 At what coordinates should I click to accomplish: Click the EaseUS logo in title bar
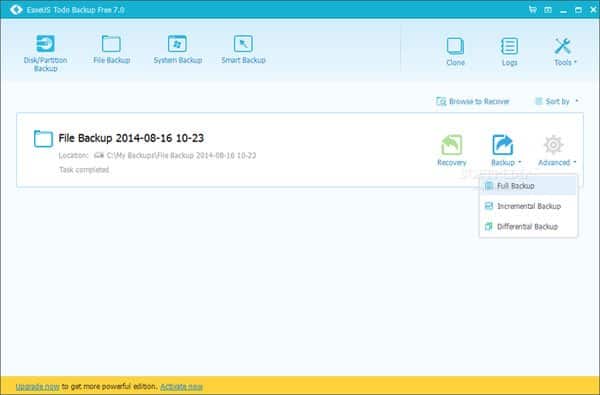[16, 10]
